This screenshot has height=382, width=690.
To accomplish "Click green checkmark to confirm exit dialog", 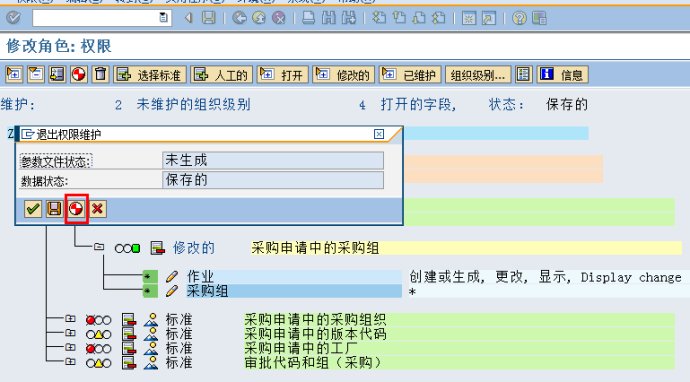I will point(33,209).
